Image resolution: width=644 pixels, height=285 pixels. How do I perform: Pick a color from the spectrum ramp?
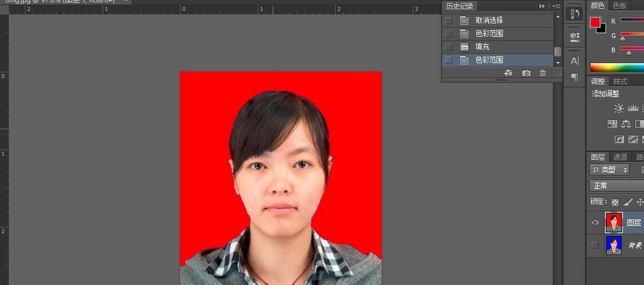point(617,68)
